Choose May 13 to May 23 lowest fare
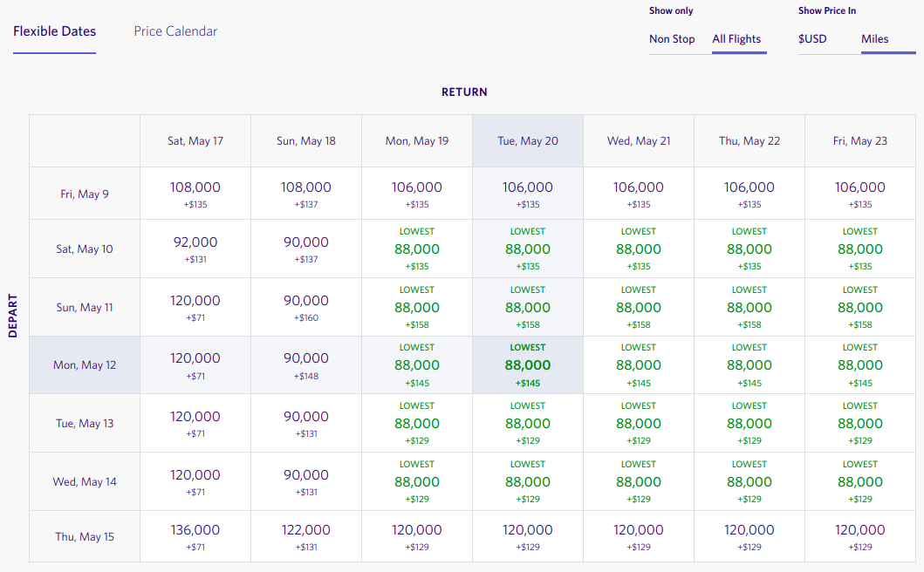924x572 pixels. (859, 423)
